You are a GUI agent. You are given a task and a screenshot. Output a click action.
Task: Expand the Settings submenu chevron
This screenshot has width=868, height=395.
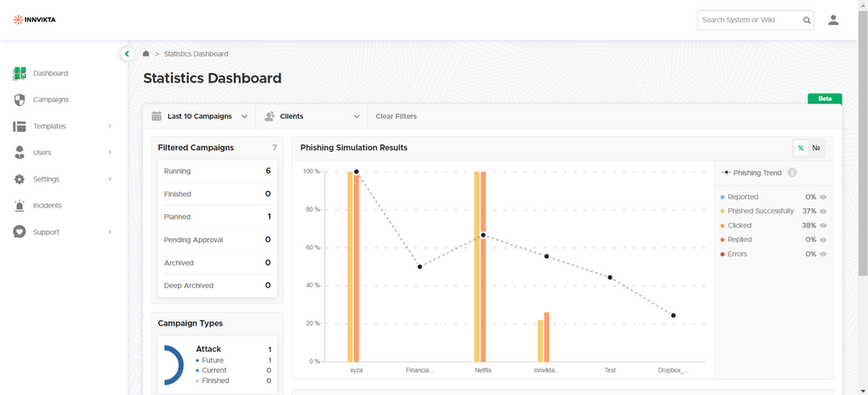tap(109, 179)
